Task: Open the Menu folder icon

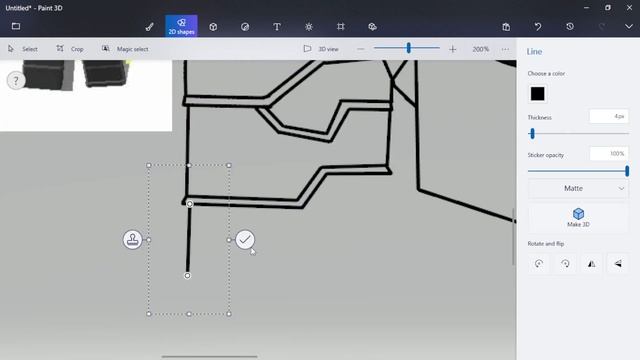Action: point(16,27)
